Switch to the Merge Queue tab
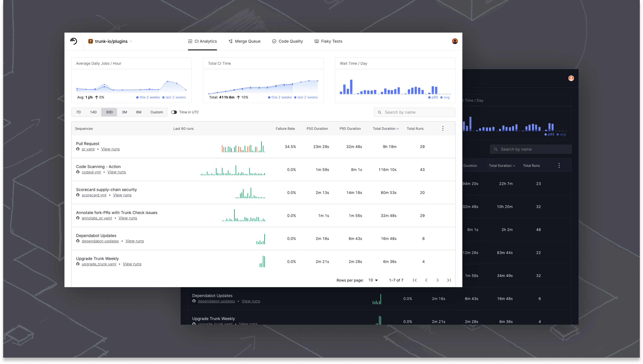The width and height of the screenshot is (643, 364). pos(245,41)
